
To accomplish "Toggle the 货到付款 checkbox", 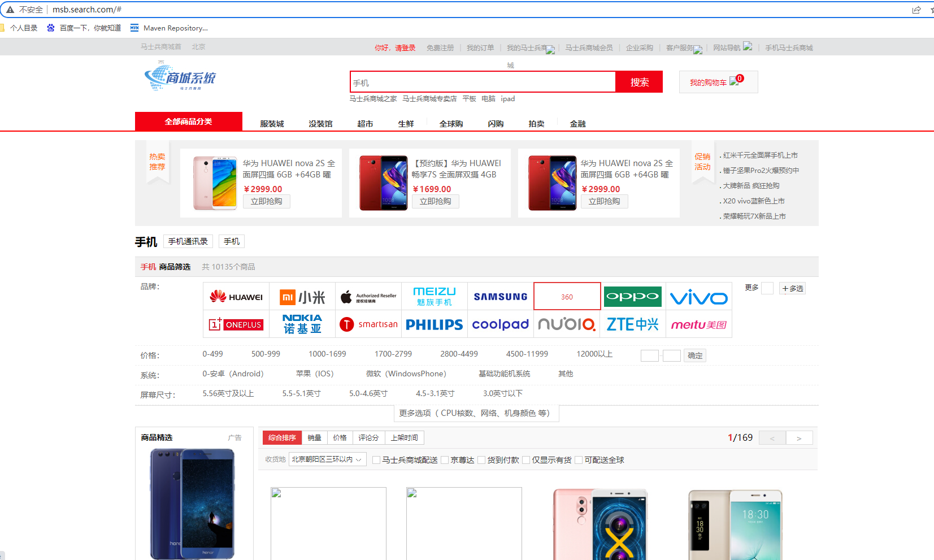I will click(x=481, y=460).
